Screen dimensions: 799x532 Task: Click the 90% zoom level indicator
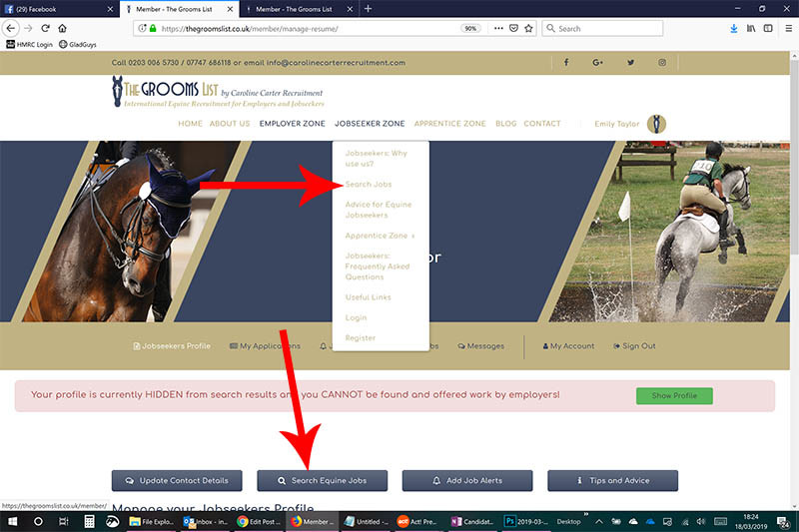point(470,29)
